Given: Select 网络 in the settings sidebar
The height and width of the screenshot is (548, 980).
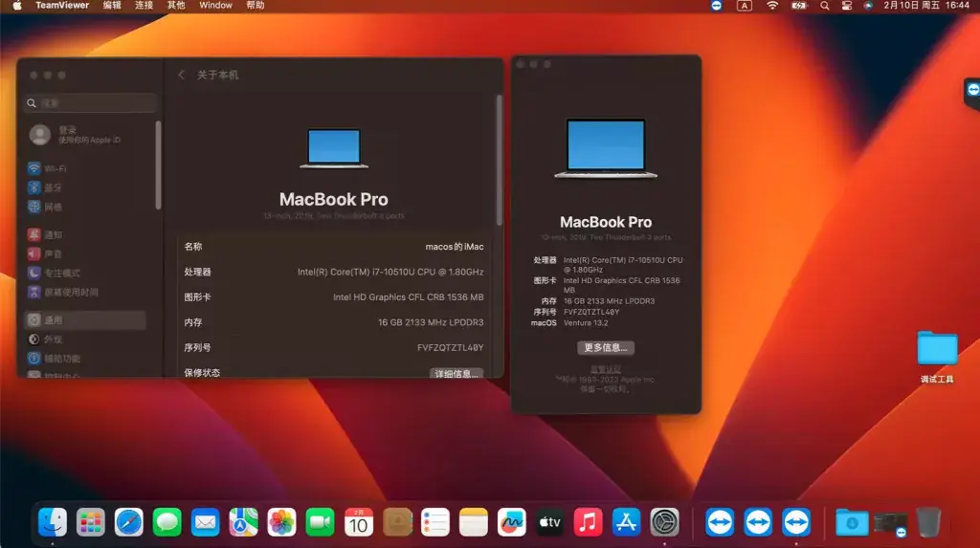Looking at the screenshot, I should [85, 207].
